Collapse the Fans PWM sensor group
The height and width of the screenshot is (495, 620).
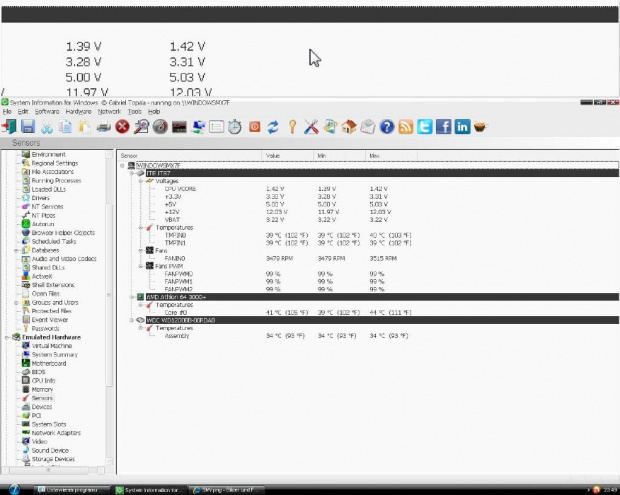[x=141, y=266]
